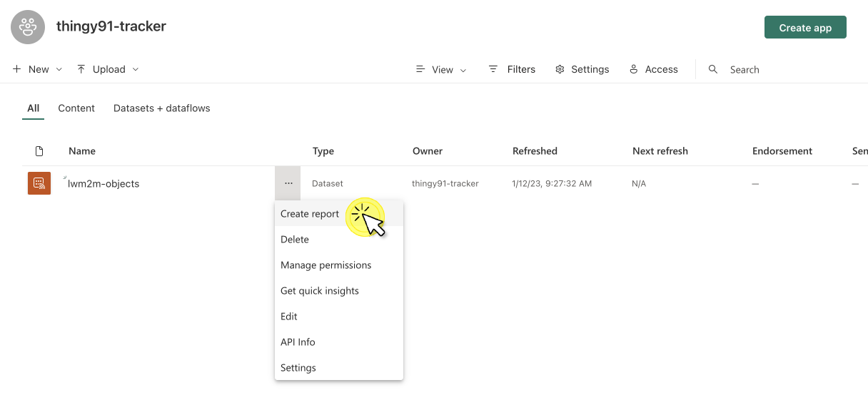Viewport: 868px width, 400px height.
Task: Switch to the Datasets + dataflows tab
Action: point(162,108)
